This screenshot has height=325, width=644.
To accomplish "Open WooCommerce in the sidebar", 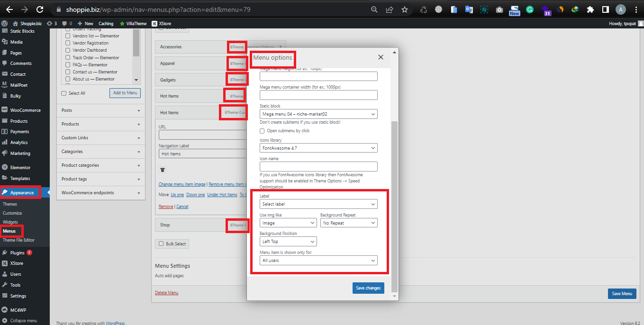I will pos(25,110).
